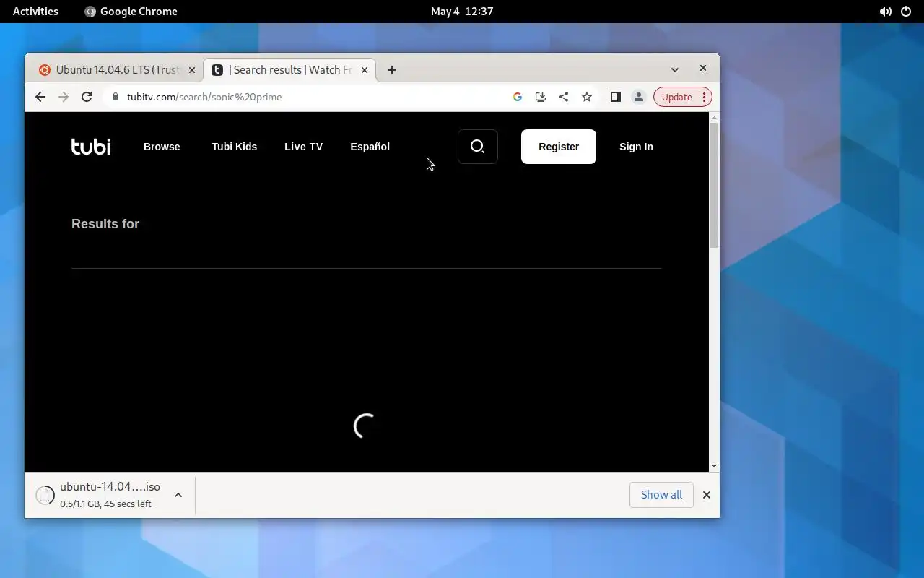Click the padlock site info icon
The image size is (924, 578).
coord(115,97)
